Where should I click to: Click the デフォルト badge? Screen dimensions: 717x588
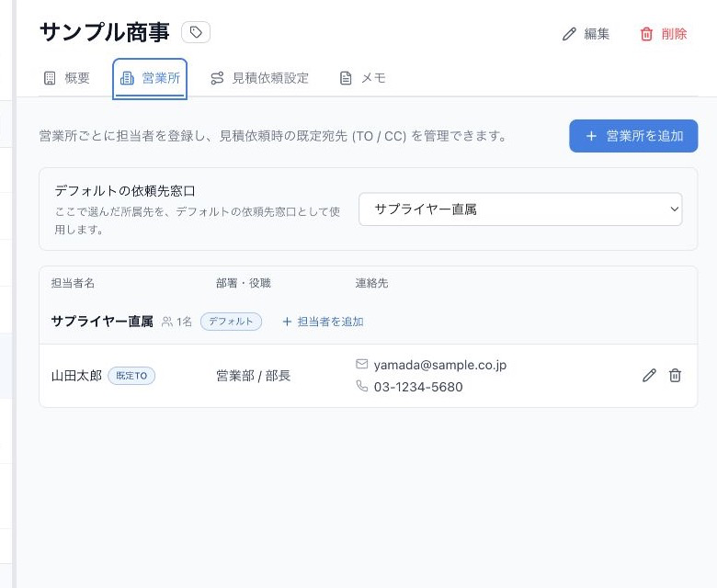pos(231,322)
